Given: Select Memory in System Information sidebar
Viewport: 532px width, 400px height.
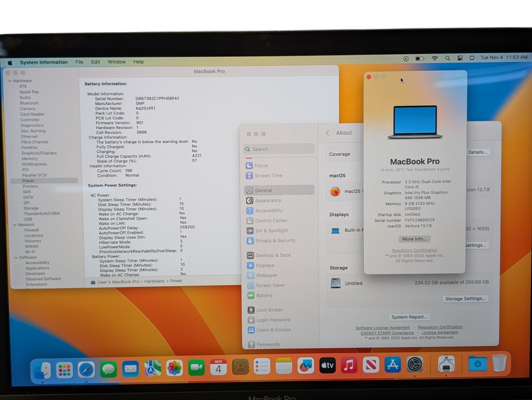Looking at the screenshot, I should (x=30, y=159).
